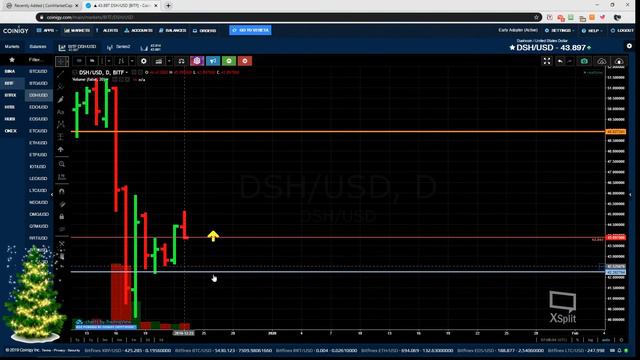Click the green buy order button
Viewport: 640px width, 360px height.
point(229,61)
